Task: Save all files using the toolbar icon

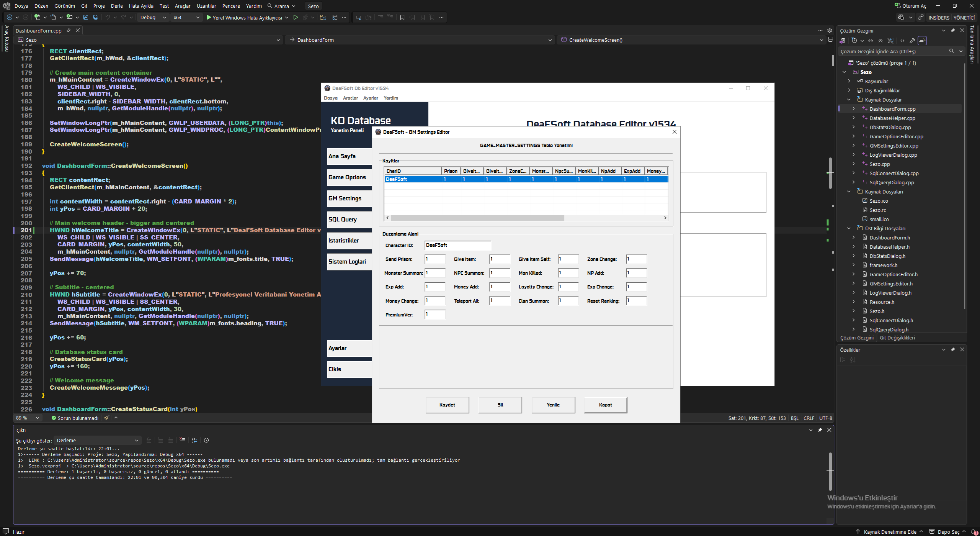Action: coord(96,17)
